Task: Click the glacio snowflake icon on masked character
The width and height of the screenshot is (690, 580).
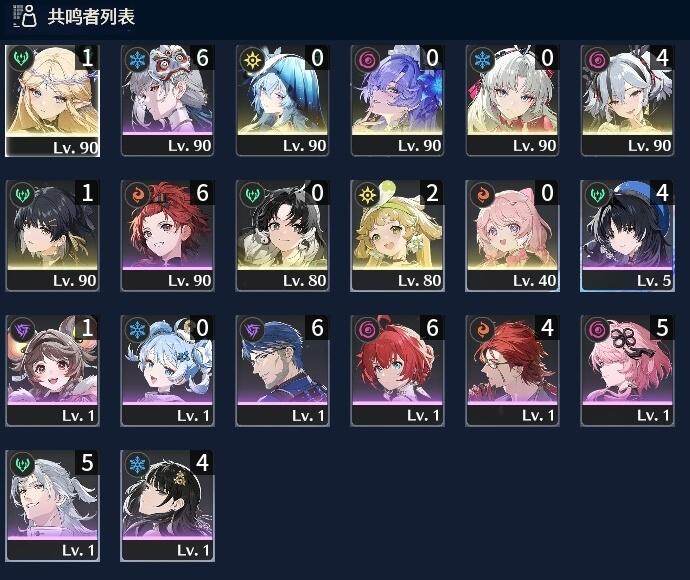Action: tap(137, 59)
